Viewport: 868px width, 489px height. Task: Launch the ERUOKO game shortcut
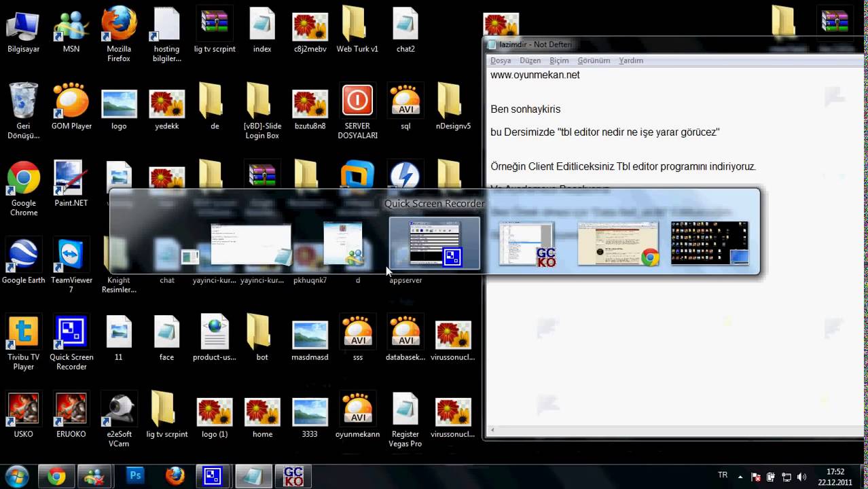click(71, 414)
